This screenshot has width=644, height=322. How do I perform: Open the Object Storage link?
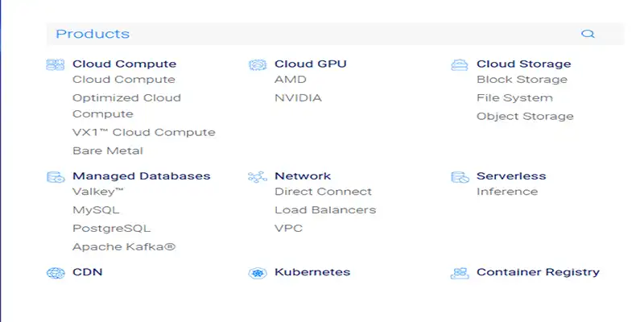click(526, 116)
